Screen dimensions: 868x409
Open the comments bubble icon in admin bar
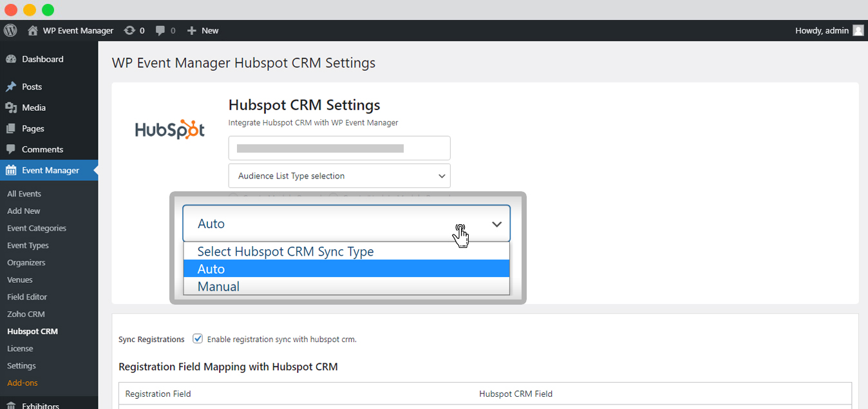pyautogui.click(x=161, y=30)
